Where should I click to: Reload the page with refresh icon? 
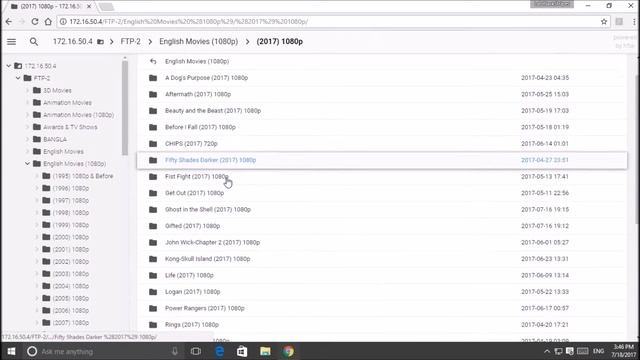[35, 22]
